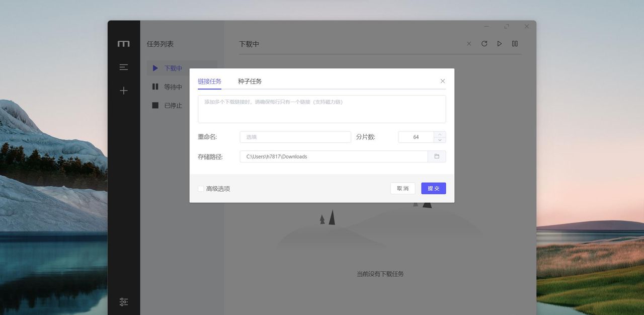Select the 链接任务 tab
The image size is (644, 315).
[x=209, y=81]
